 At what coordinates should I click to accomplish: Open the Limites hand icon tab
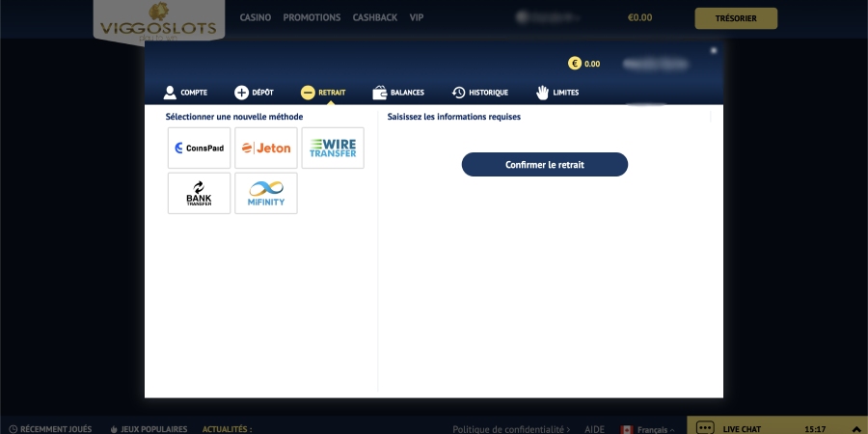[557, 93]
